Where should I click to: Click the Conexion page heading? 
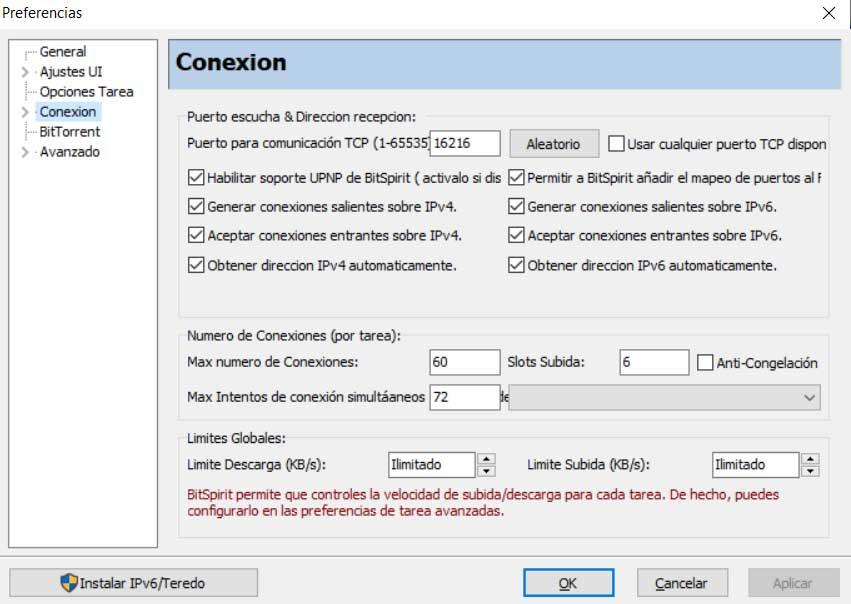pyautogui.click(x=231, y=62)
